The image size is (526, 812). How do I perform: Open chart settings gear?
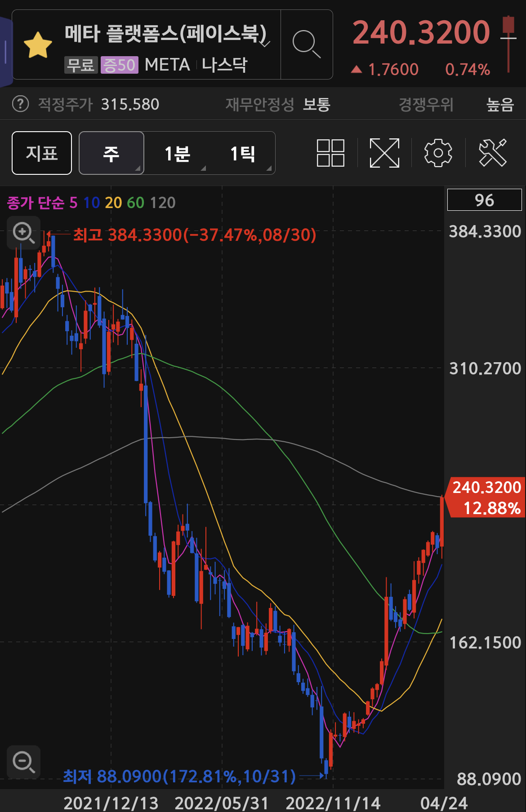438,153
